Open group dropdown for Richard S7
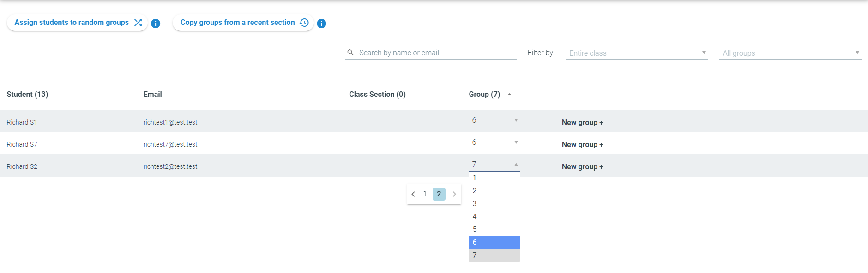This screenshot has width=868, height=273. (x=494, y=142)
